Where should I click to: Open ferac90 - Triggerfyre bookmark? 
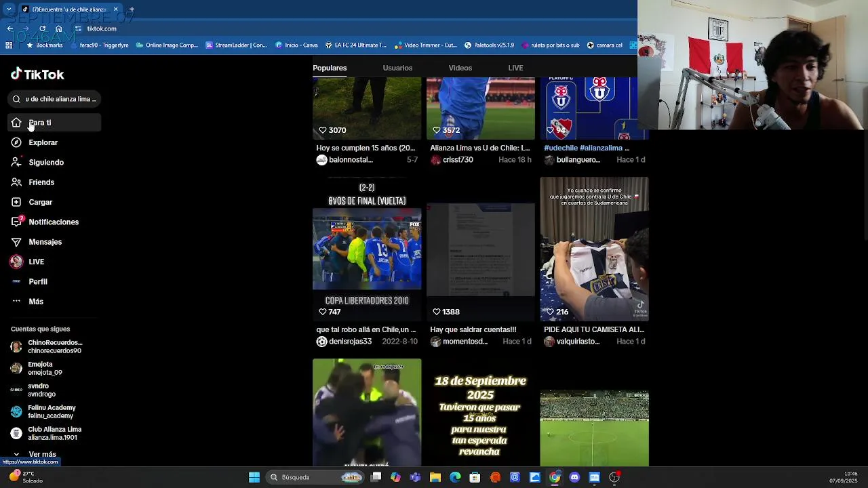pos(98,45)
